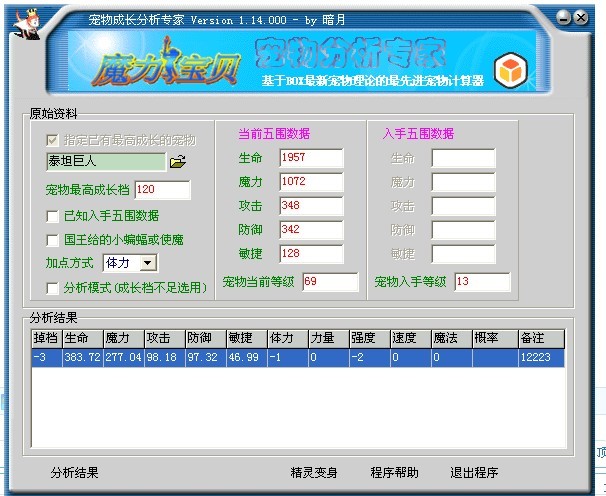The width and height of the screenshot is (606, 496).
Task: Enable 已知入手五围数据 checkbox
Action: [53, 216]
